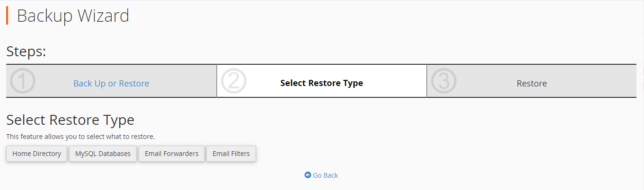This screenshot has width=644, height=190.
Task: Choose Email Filters restore type
Action: coord(231,154)
